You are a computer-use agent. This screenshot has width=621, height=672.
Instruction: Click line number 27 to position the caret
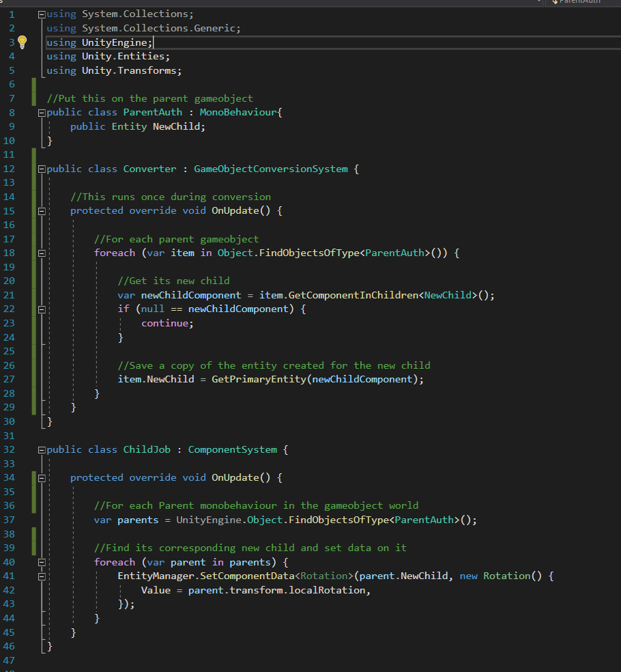[9, 379]
